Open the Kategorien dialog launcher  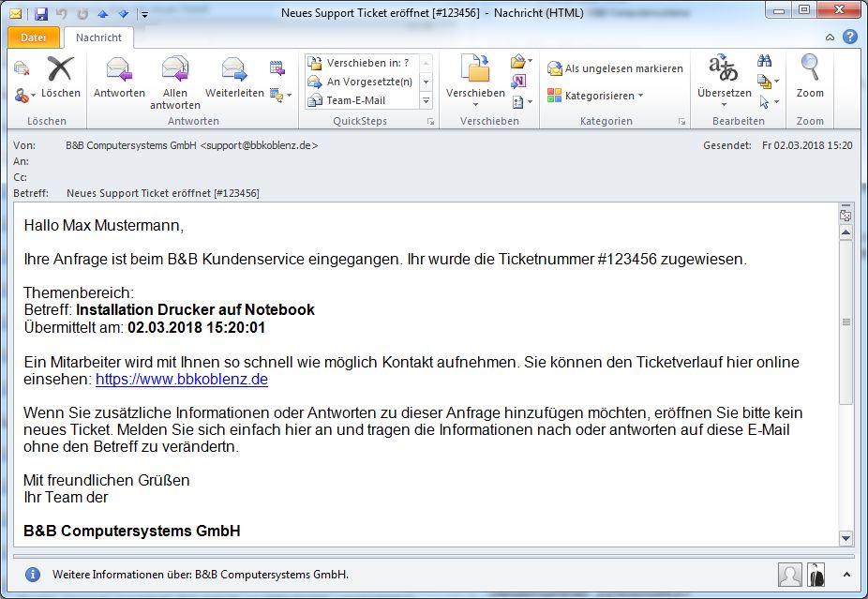pos(681,121)
